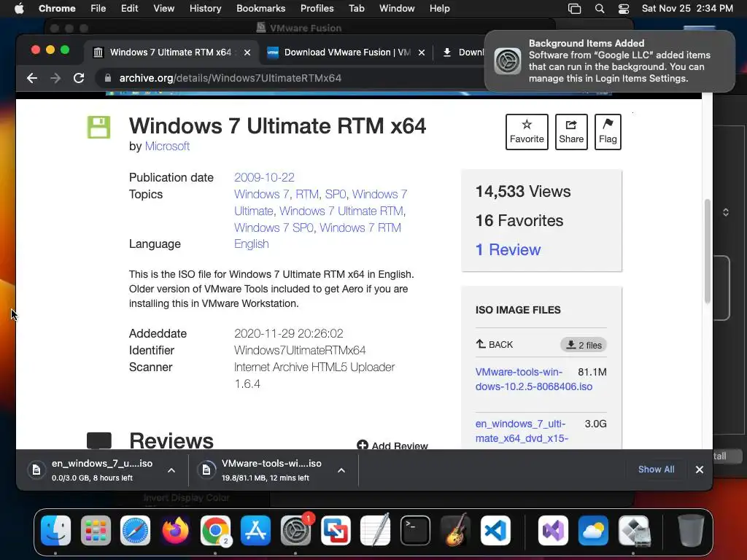
Task: Open Visual Studio from the Dock
Action: 553,531
